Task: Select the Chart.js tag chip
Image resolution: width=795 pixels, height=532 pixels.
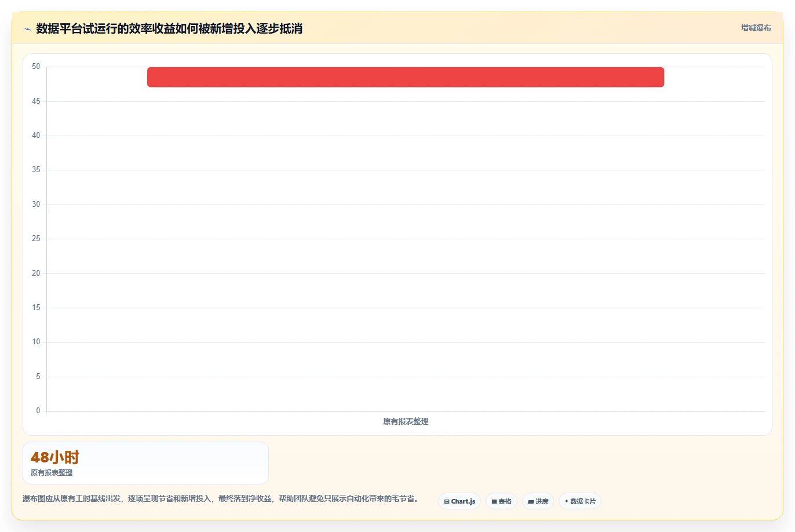Action: click(460, 501)
